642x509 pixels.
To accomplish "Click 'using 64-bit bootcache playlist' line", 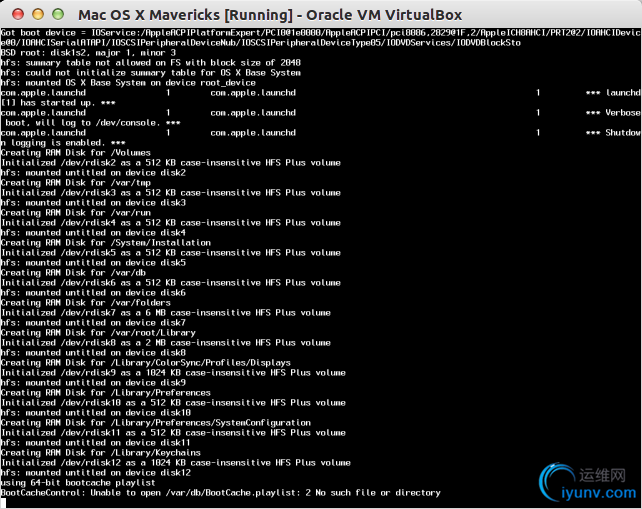I will click(x=78, y=483).
